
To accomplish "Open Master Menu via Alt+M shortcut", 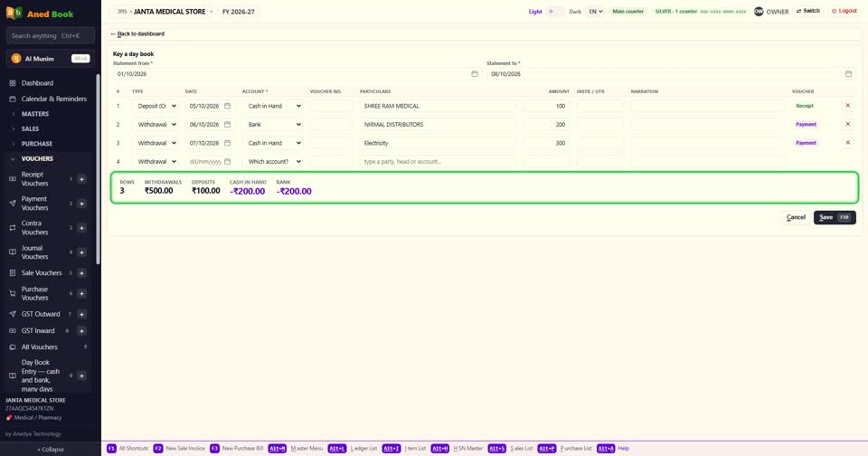I will coord(296,448).
